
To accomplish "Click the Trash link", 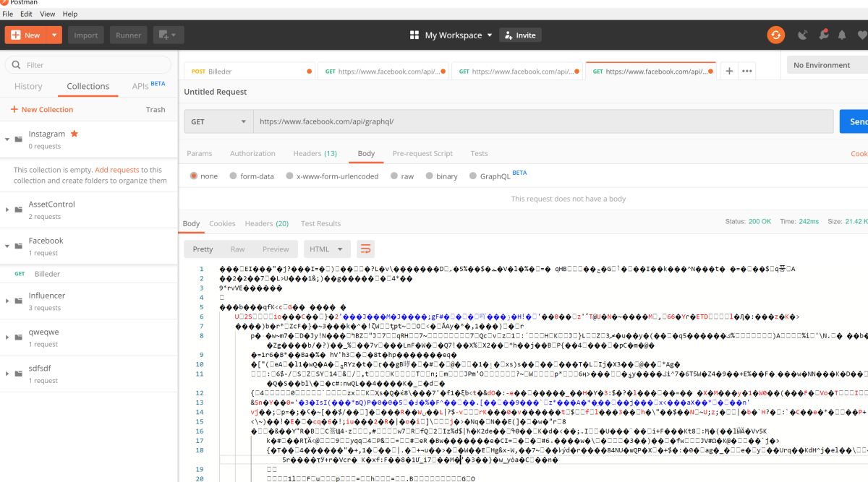I will [x=156, y=109].
